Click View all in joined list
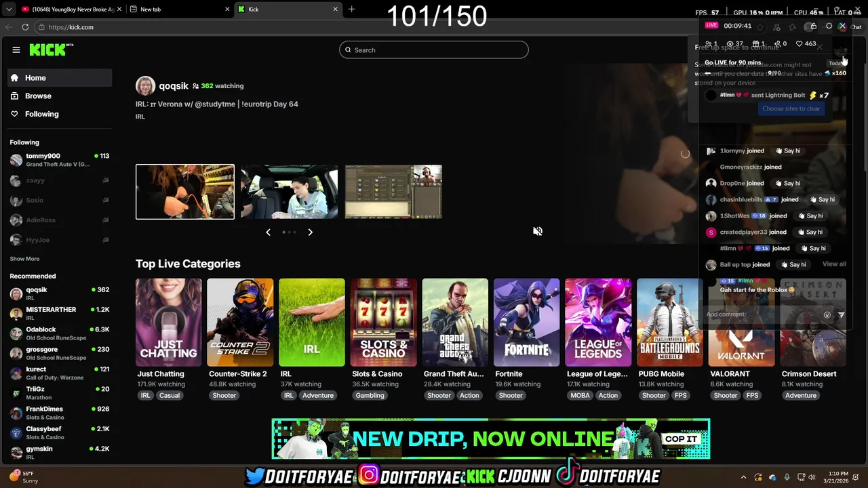Viewport: 868px width, 488px height. pyautogui.click(x=834, y=264)
